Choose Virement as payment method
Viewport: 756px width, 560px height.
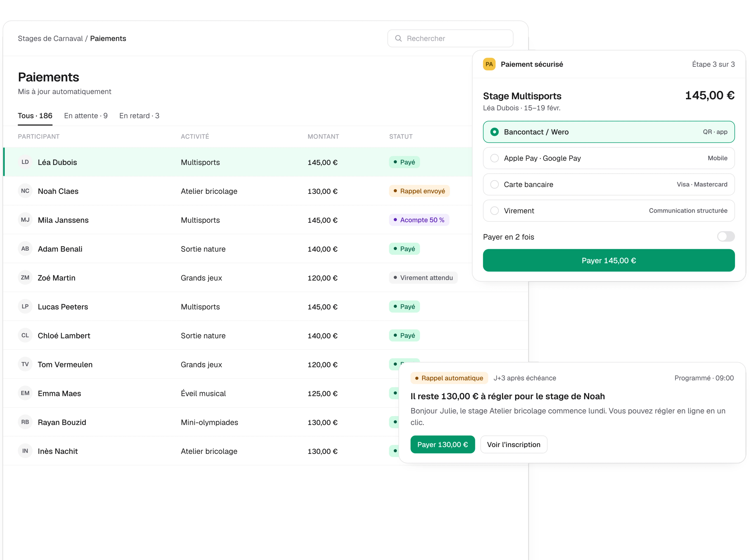point(609,210)
